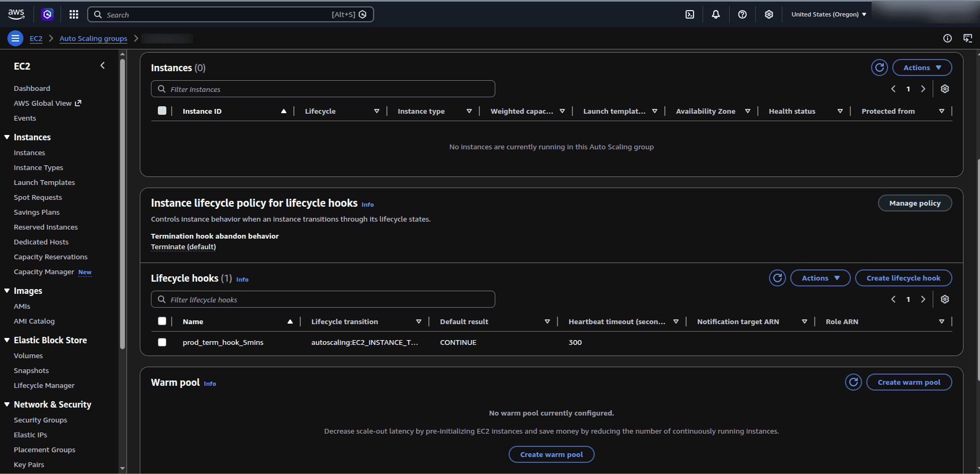Open AMIs in the sidebar
The width and height of the screenshot is (980, 474).
pyautogui.click(x=22, y=306)
